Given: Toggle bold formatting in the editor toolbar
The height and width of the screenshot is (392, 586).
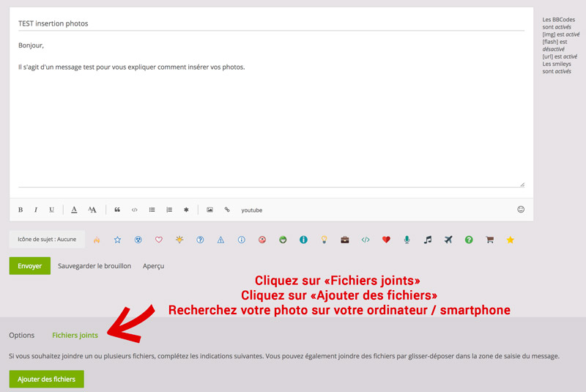Looking at the screenshot, I should coord(21,210).
